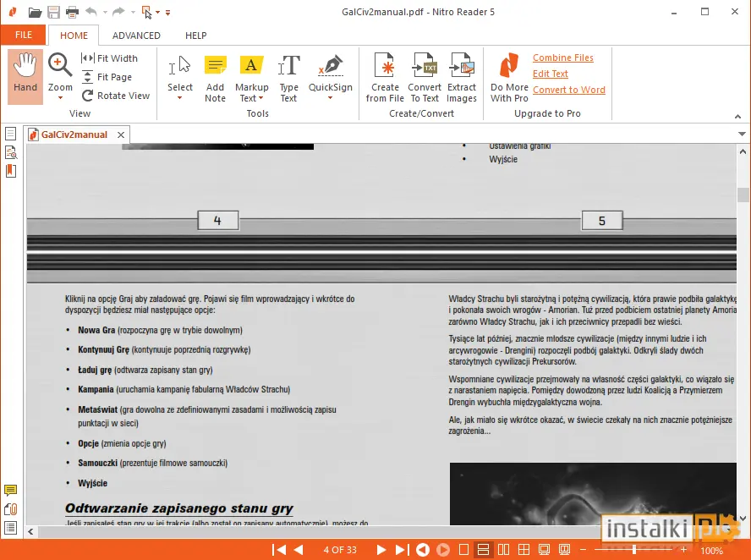Create PDF from File
The width and height of the screenshot is (751, 560).
385,78
